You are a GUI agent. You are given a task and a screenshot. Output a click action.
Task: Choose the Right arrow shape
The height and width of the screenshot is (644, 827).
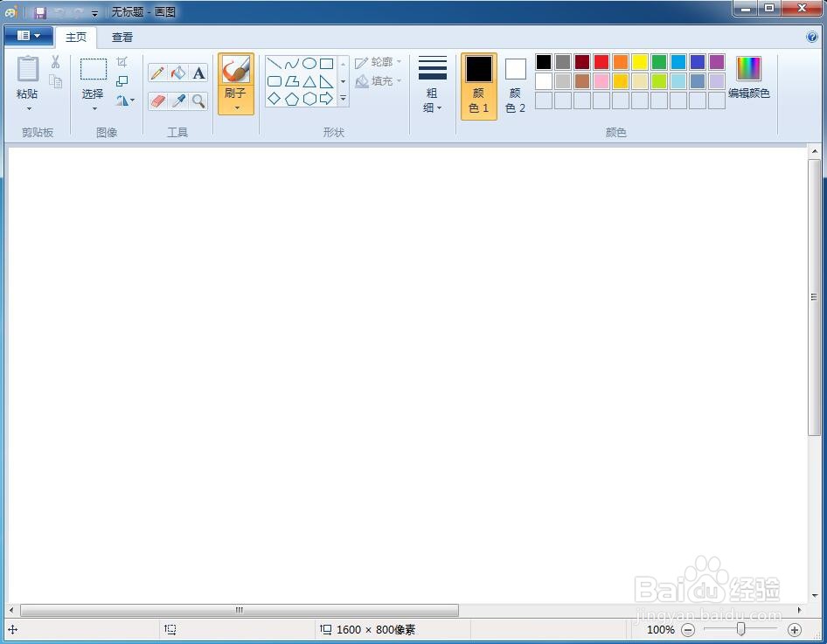(327, 99)
